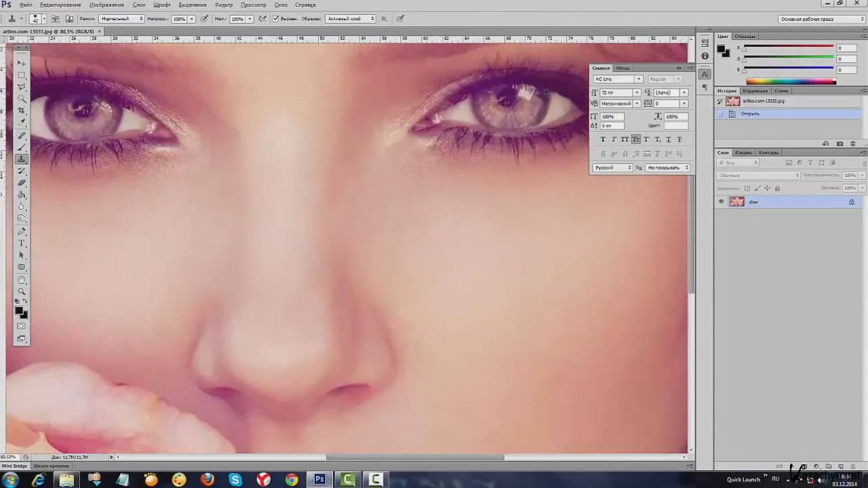Select the Rectangular Marquee tool
Viewport: 868px width, 488px height.
tap(22, 75)
